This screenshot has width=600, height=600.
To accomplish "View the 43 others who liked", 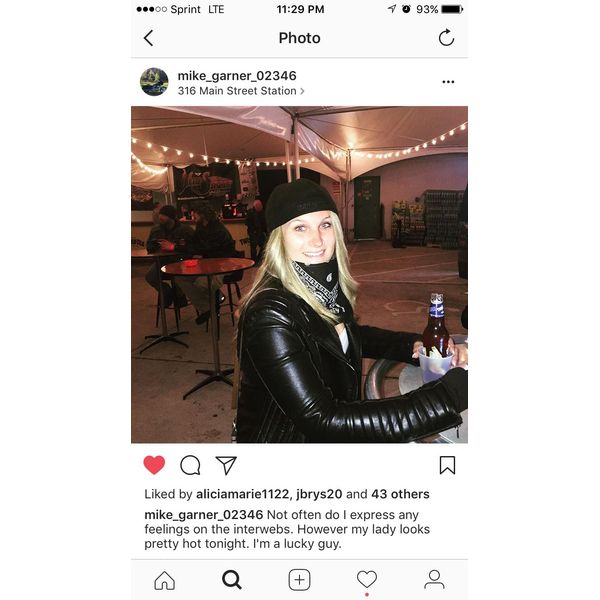I will (400, 494).
